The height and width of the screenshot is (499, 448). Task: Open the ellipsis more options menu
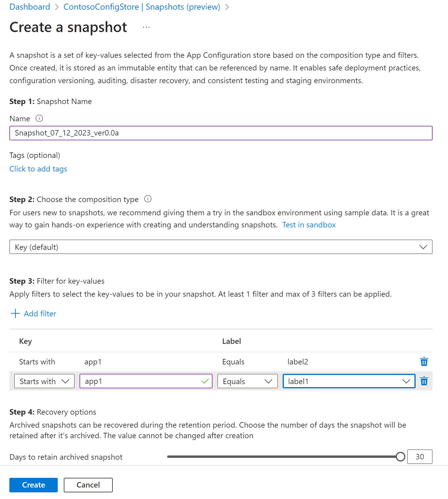coord(146,28)
